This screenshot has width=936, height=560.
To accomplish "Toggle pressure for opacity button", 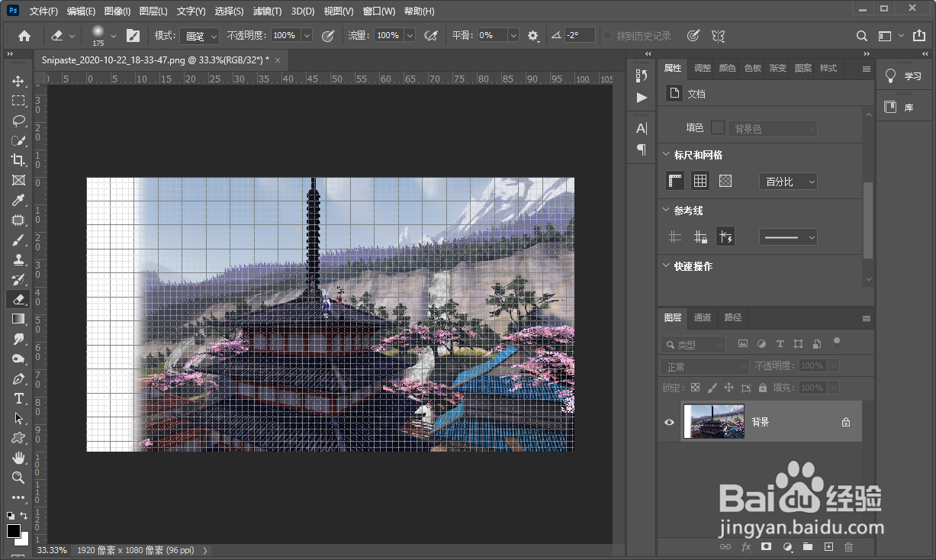I will click(x=328, y=35).
